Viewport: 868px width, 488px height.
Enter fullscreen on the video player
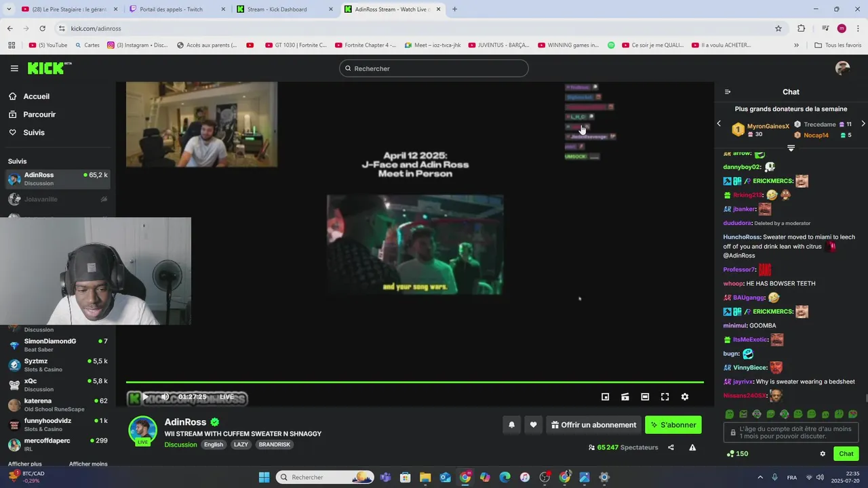(x=665, y=397)
